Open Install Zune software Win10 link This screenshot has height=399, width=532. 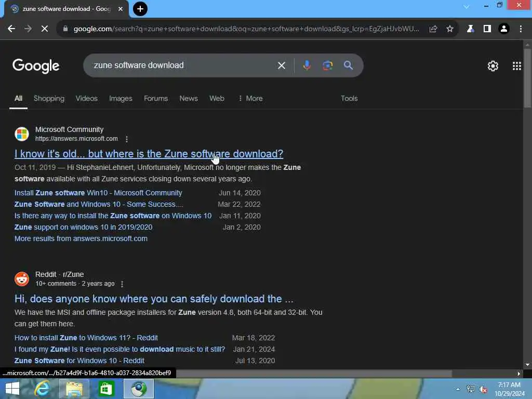pos(98,193)
